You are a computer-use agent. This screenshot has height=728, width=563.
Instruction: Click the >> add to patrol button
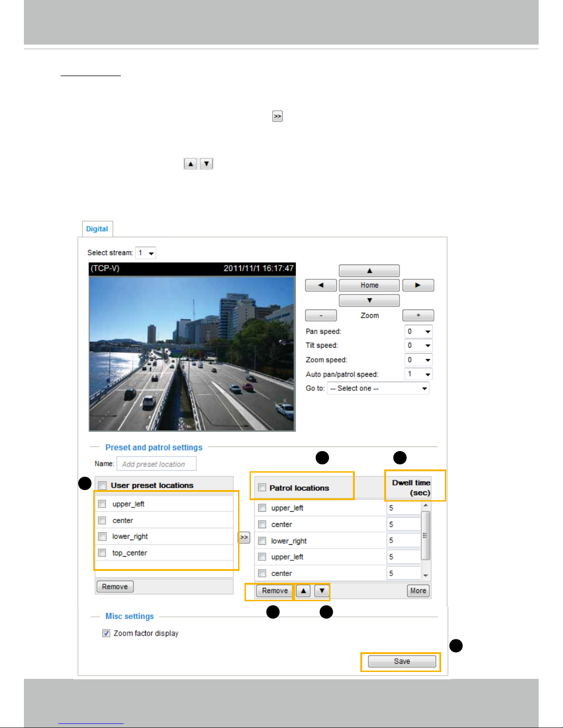click(244, 537)
